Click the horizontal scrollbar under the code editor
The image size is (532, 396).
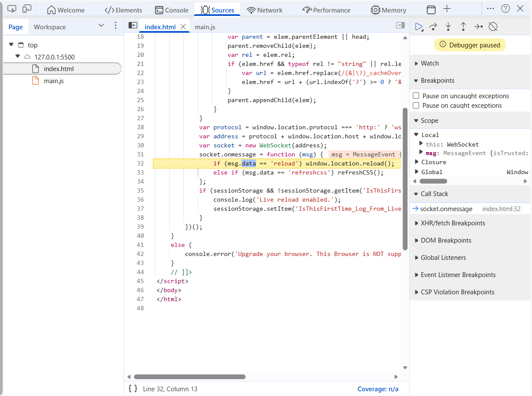click(x=190, y=377)
